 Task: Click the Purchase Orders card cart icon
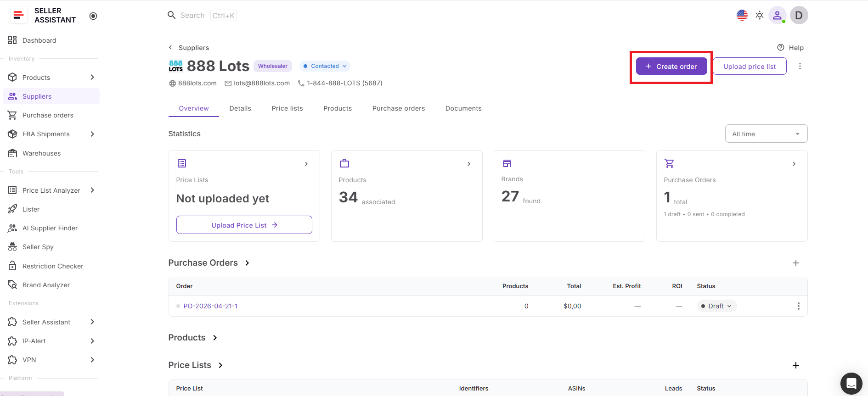(x=670, y=163)
